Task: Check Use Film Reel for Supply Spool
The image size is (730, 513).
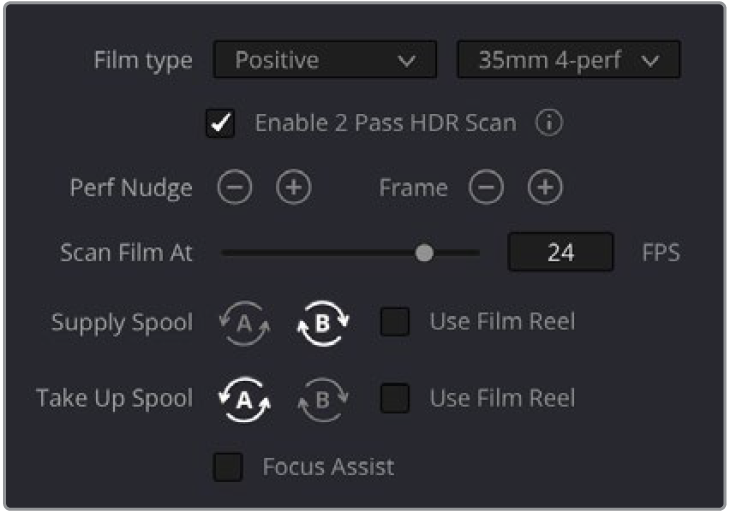Action: tap(395, 322)
